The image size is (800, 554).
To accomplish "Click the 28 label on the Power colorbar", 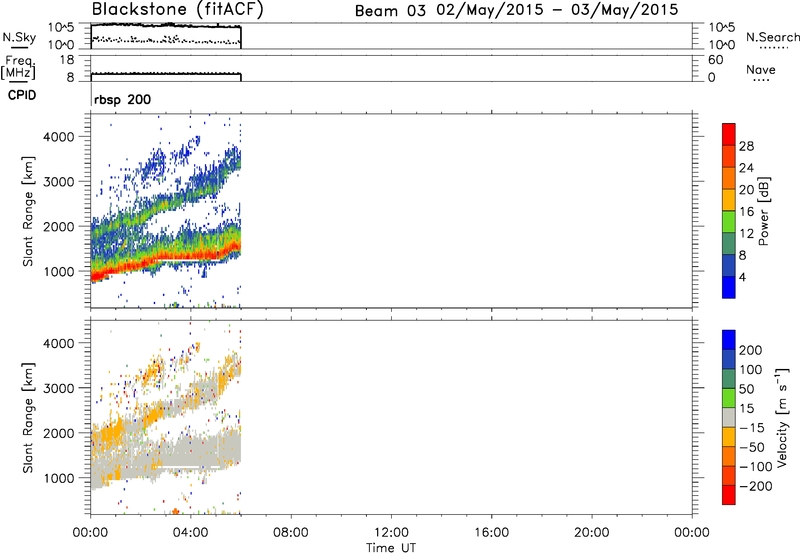I will tap(746, 146).
